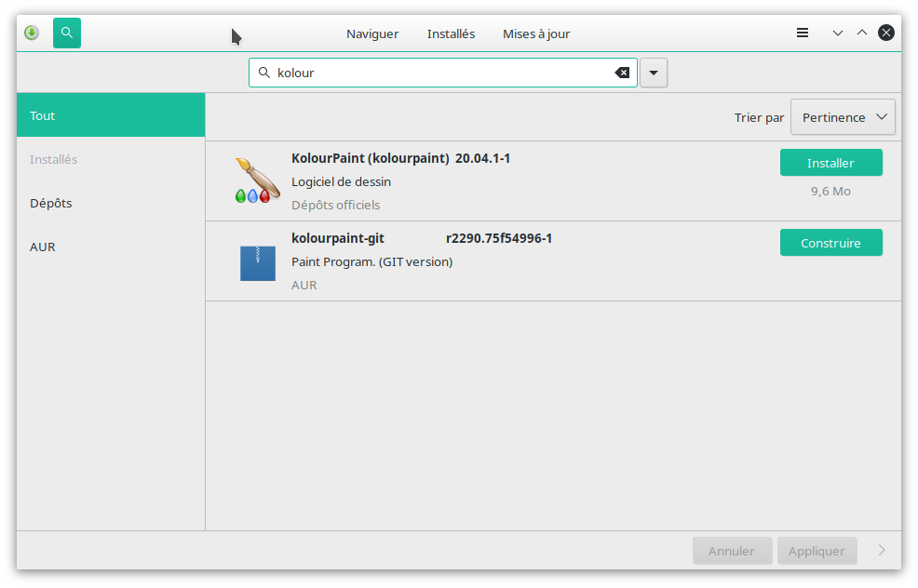Install the KolourPaint package

point(830,163)
